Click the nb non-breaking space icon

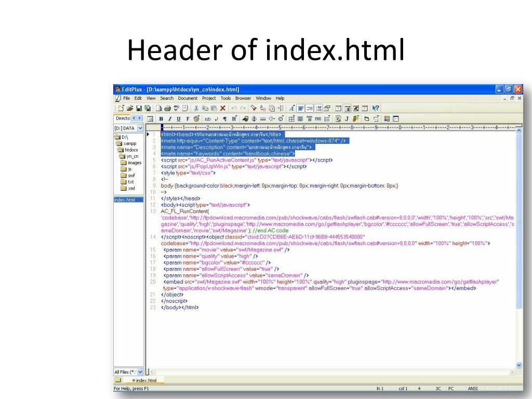tap(208, 119)
